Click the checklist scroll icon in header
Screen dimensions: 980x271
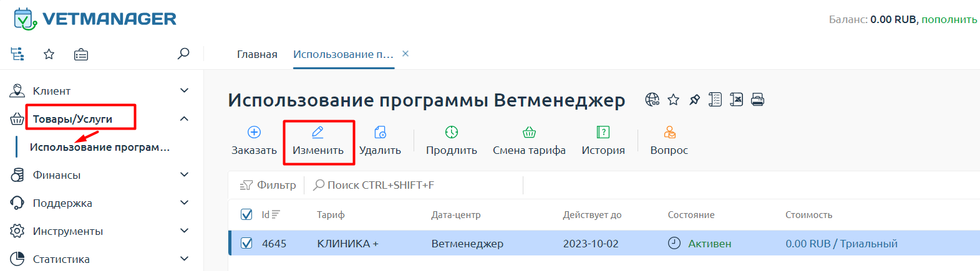716,100
